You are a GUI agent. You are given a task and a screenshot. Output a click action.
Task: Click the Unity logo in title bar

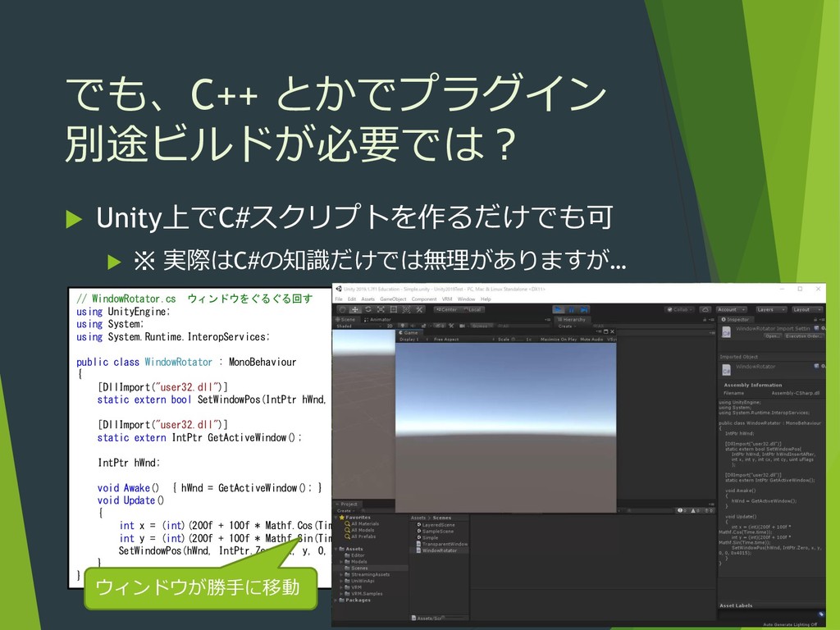coord(339,290)
